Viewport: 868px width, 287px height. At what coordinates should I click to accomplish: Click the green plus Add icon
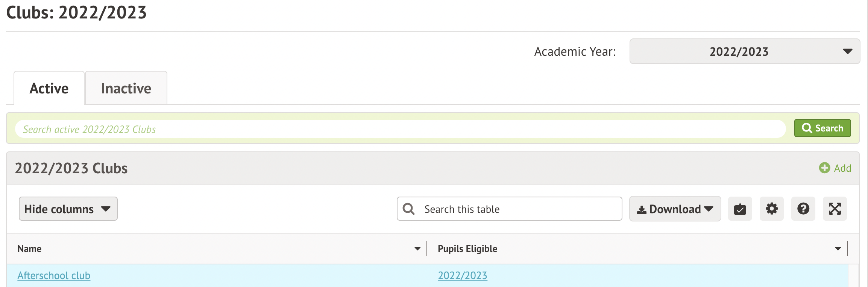824,168
